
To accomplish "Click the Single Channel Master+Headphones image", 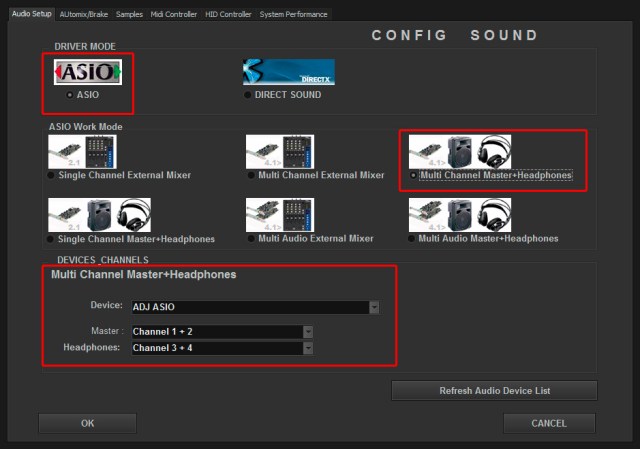I will 99,215.
